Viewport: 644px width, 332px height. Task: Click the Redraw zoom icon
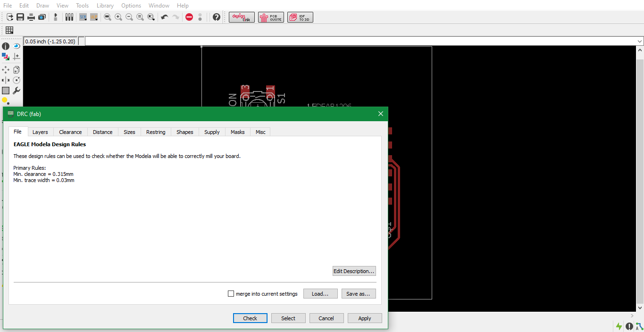[x=140, y=17]
